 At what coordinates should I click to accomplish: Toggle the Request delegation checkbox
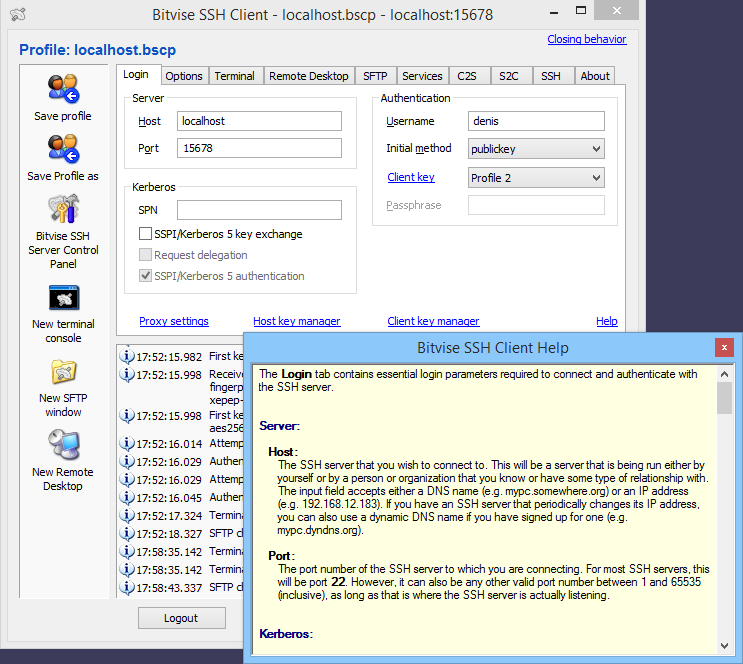tap(145, 255)
